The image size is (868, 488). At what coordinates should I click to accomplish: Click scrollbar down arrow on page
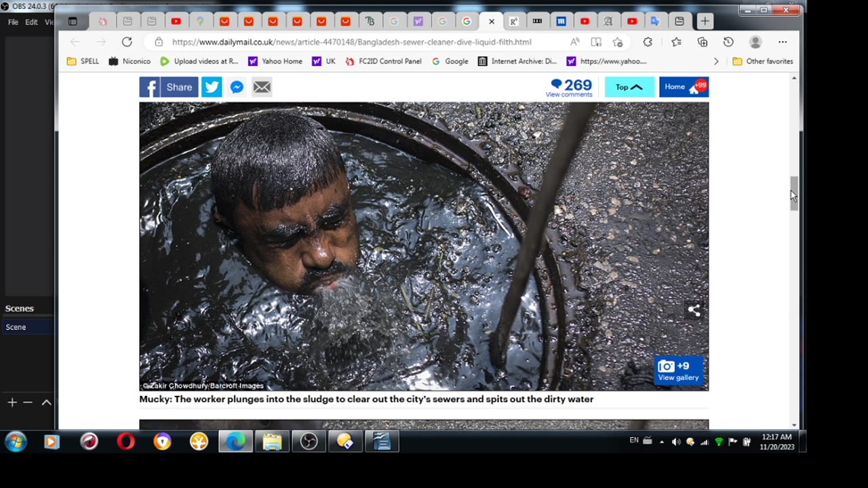tap(794, 424)
